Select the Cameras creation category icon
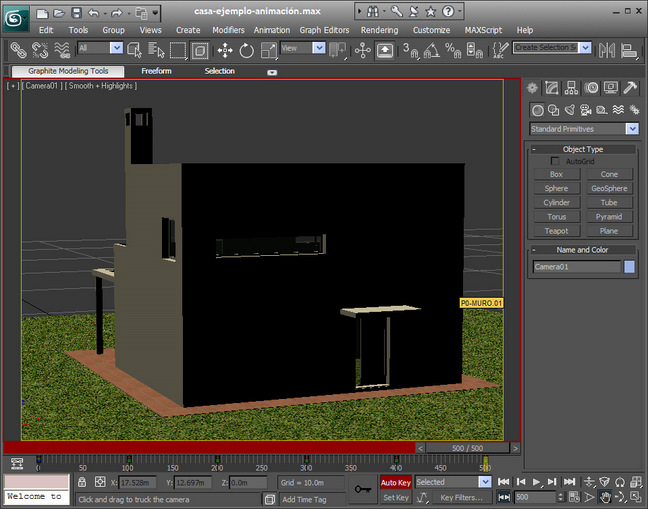The image size is (648, 509). (584, 110)
